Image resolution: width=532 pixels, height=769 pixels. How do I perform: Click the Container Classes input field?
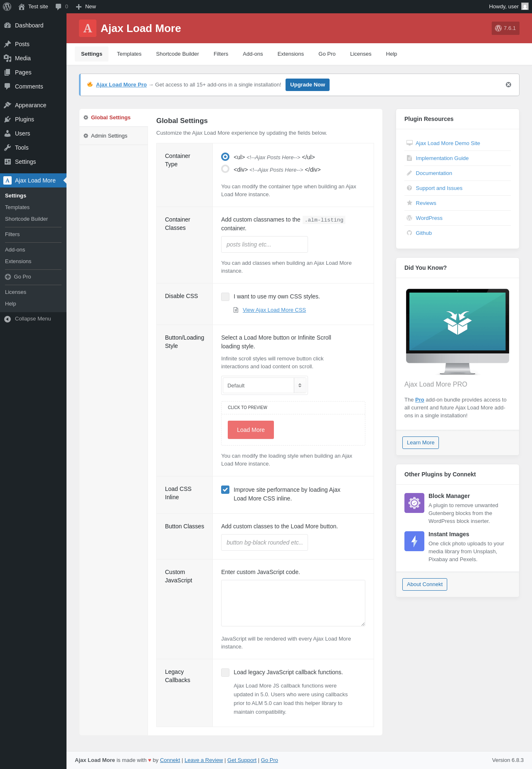[264, 244]
